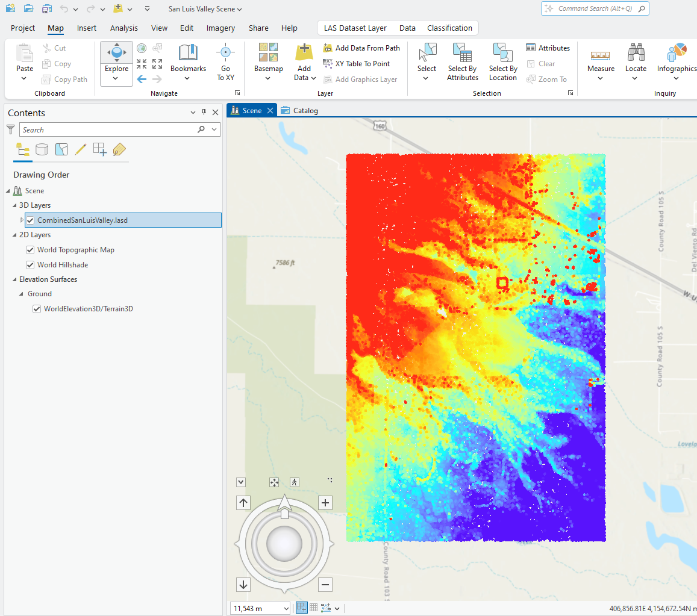Switch to the Catalog view tab
This screenshot has height=616, width=697.
pyautogui.click(x=300, y=111)
